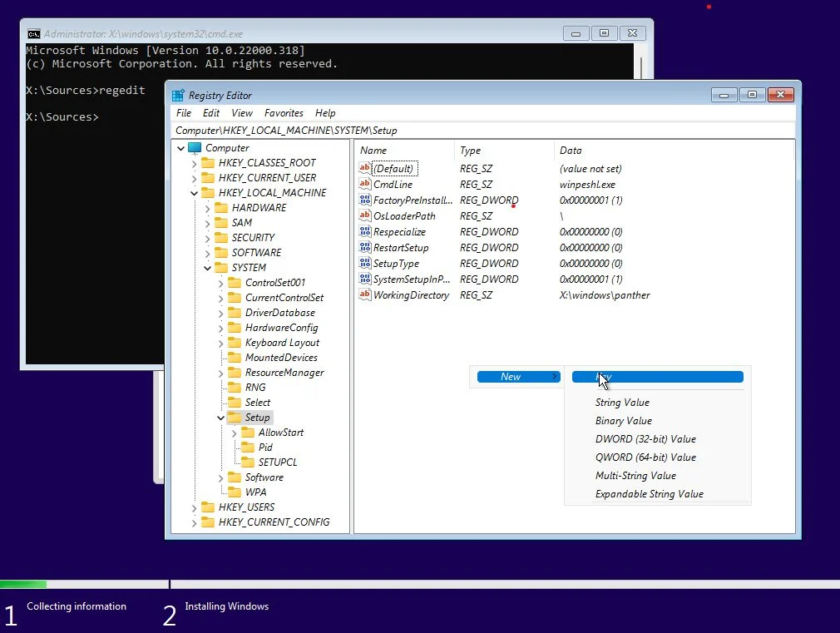This screenshot has height=633, width=840.
Task: Click the SYSTEM folder icon
Action: tap(221, 268)
